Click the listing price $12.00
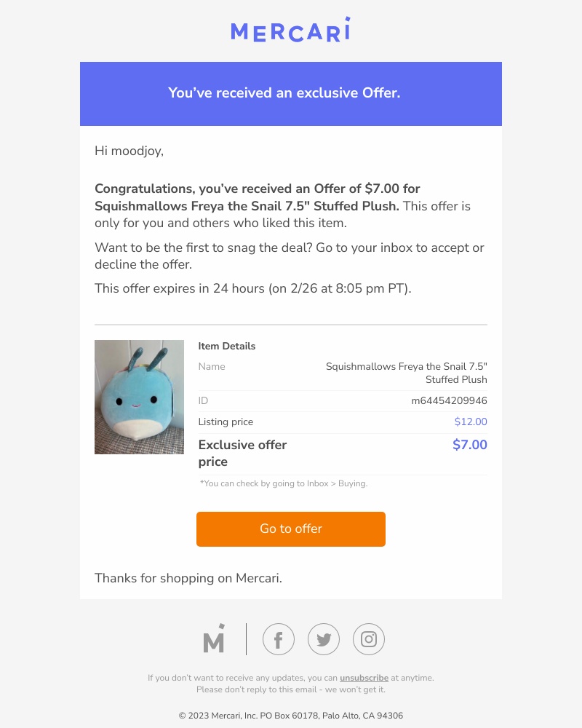This screenshot has width=582, height=728. 470,422
